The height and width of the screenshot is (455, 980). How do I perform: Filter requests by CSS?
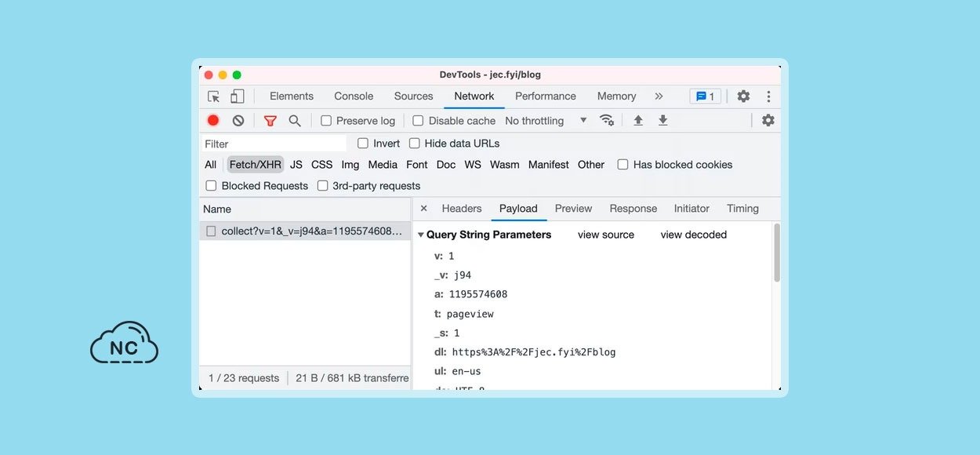tap(322, 165)
